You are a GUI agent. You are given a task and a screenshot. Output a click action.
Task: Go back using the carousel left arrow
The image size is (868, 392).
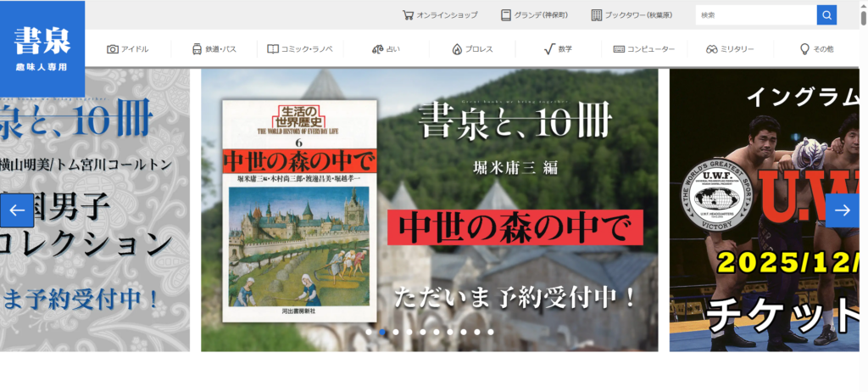coord(17,210)
